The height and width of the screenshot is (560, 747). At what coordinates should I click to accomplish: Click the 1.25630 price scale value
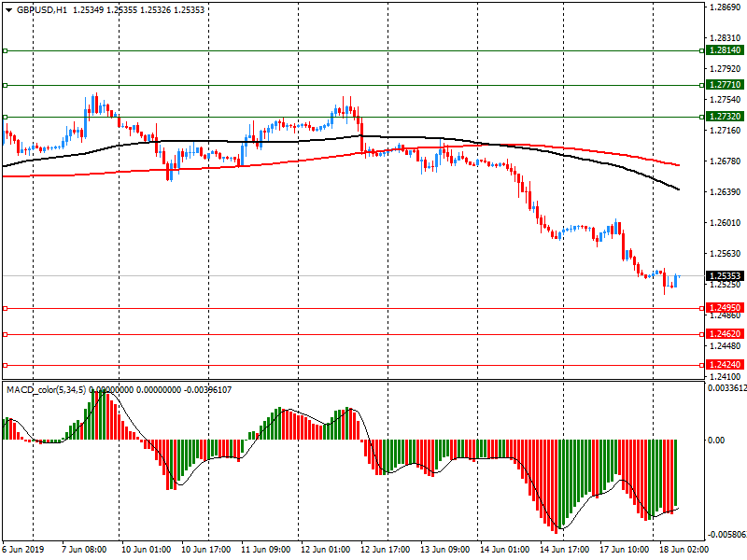click(726, 253)
